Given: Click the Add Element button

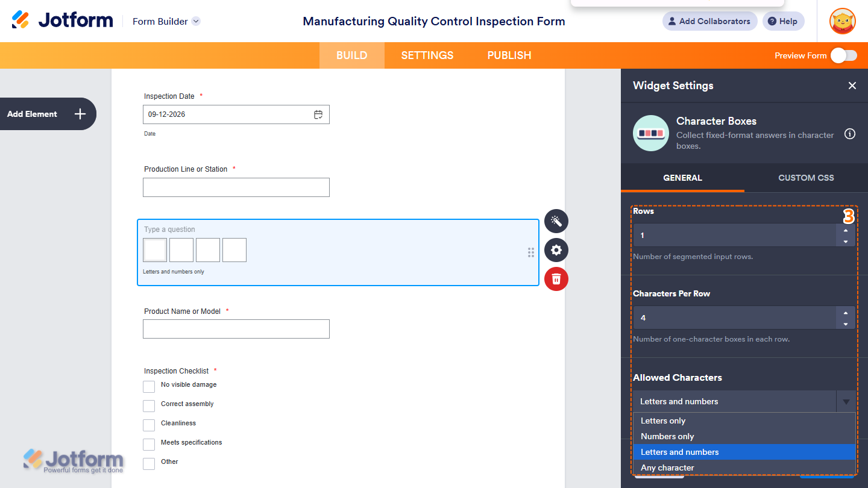Looking at the screenshot, I should [x=47, y=114].
